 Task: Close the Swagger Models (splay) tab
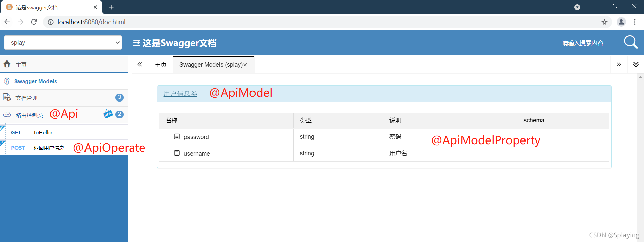point(245,65)
